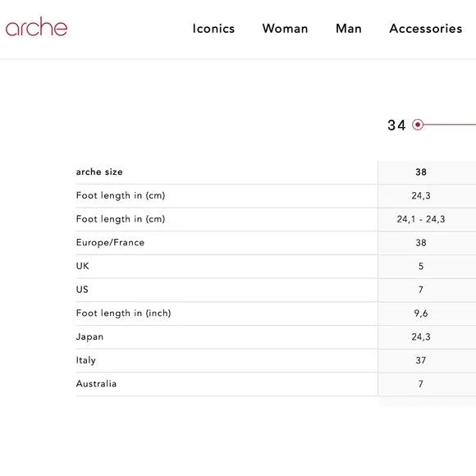Click the size slider handle at 34

[418, 125]
